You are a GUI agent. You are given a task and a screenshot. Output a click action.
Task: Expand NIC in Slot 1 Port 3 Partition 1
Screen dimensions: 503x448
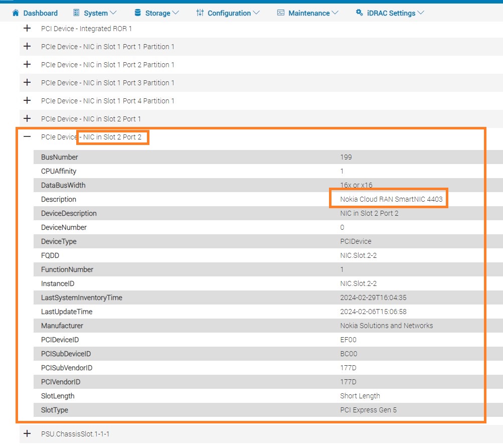27,83
